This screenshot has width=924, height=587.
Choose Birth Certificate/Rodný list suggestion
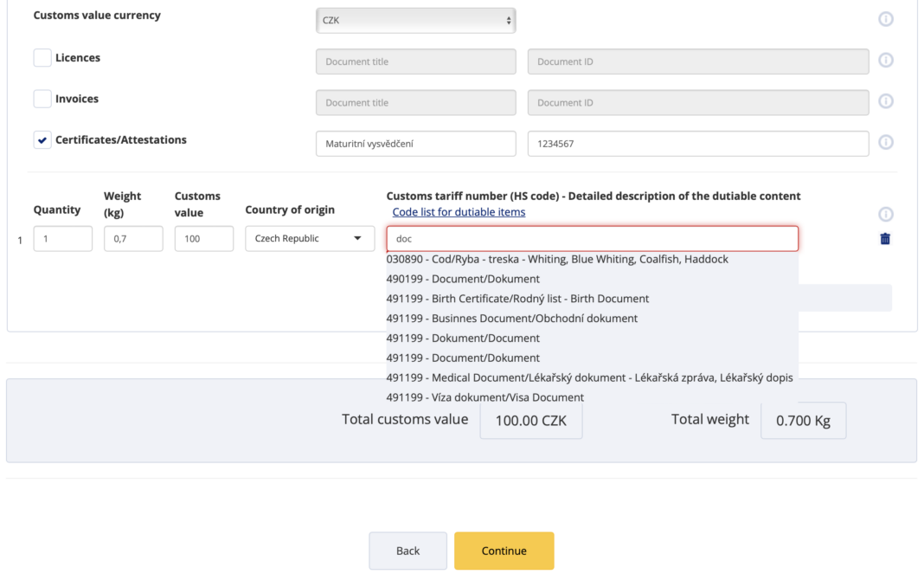(x=517, y=299)
